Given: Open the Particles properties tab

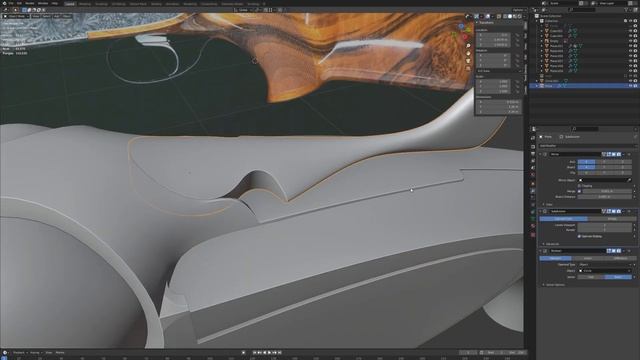Looking at the screenshot, I should [533, 198].
